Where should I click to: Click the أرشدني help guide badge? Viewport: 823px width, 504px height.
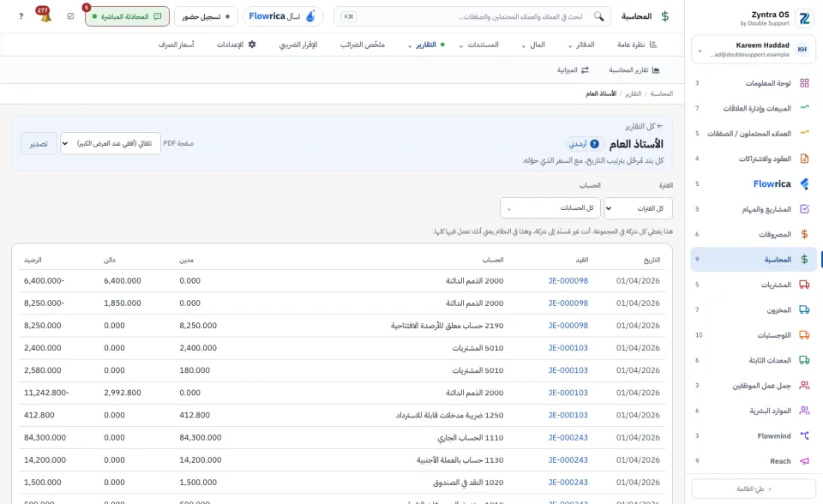(584, 144)
